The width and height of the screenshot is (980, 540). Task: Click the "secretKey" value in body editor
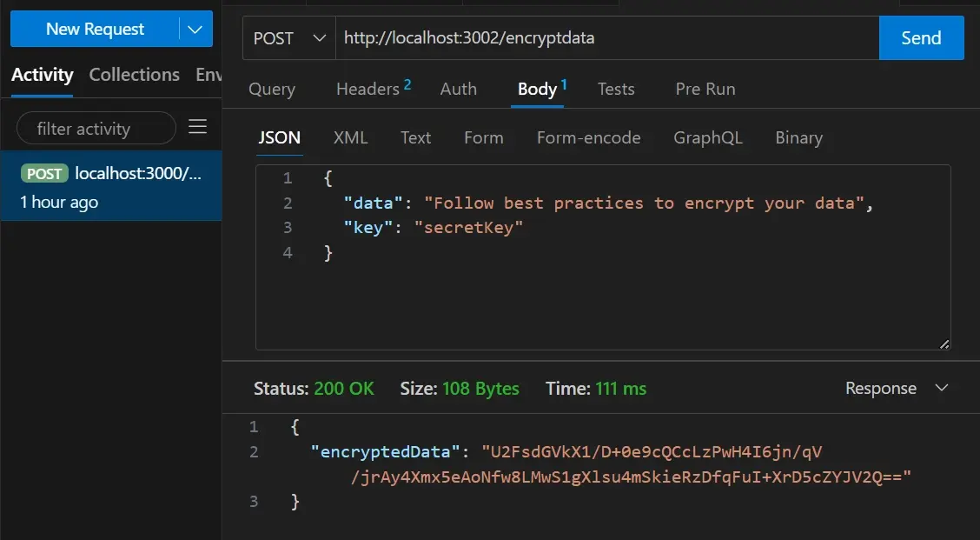pos(468,228)
